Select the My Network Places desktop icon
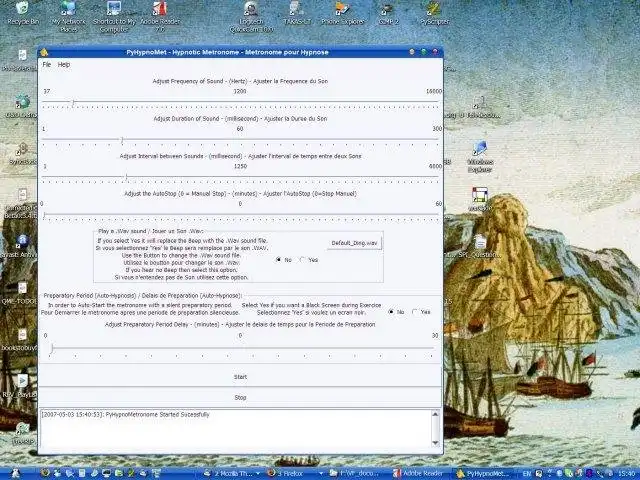Image resolution: width=640 pixels, height=480 pixels. click(69, 16)
